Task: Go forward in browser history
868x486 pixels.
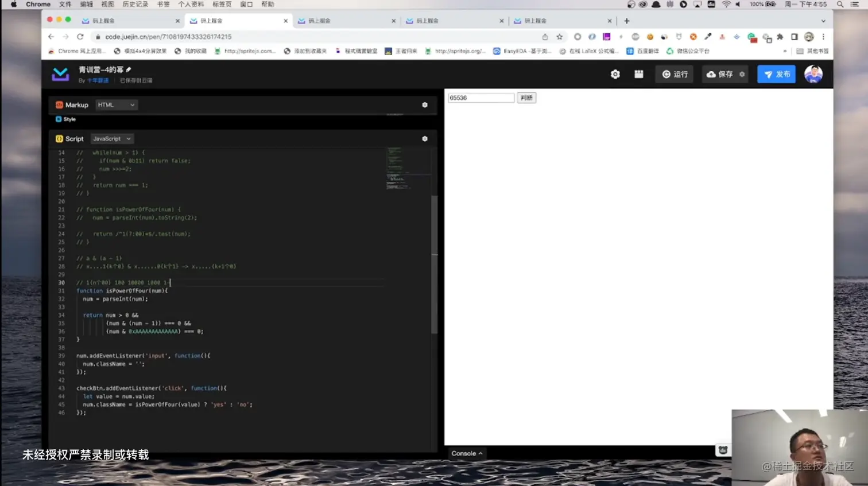Action: coord(65,37)
